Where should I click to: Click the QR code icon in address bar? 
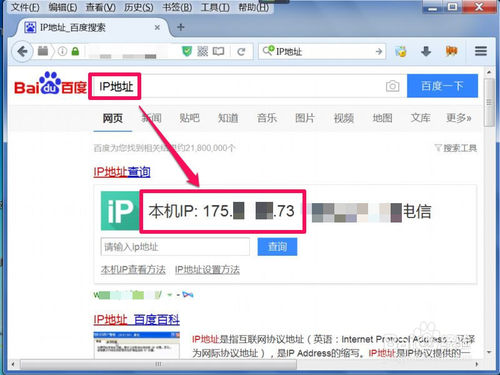tap(202, 51)
